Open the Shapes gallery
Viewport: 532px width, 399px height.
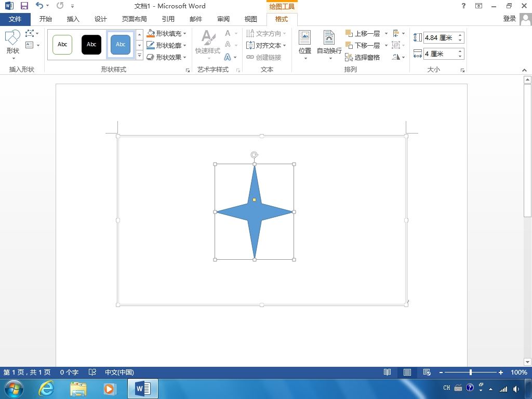pos(13,45)
